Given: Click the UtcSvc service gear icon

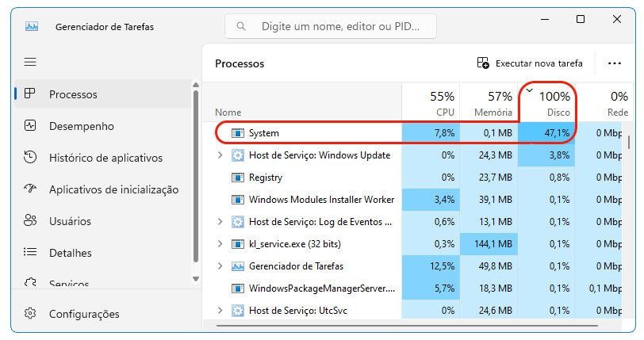Looking at the screenshot, I should 238,311.
